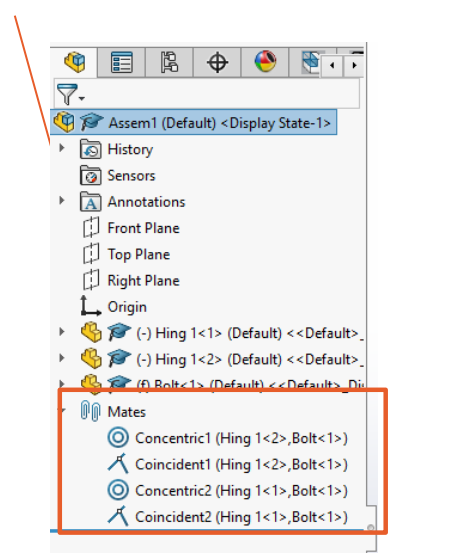This screenshot has height=556, width=457.
Task: Open the FeatureManager Design Tree tab
Action: click(74, 62)
